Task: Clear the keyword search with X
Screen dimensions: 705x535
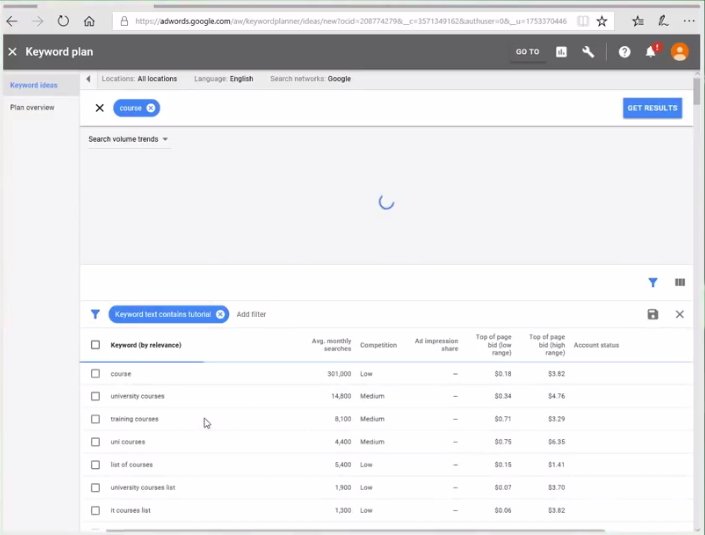Action: point(100,108)
